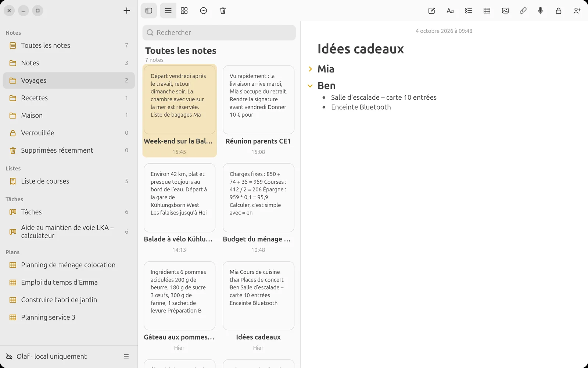This screenshot has width=588, height=368.
Task: Add an image to the note
Action: 505,11
